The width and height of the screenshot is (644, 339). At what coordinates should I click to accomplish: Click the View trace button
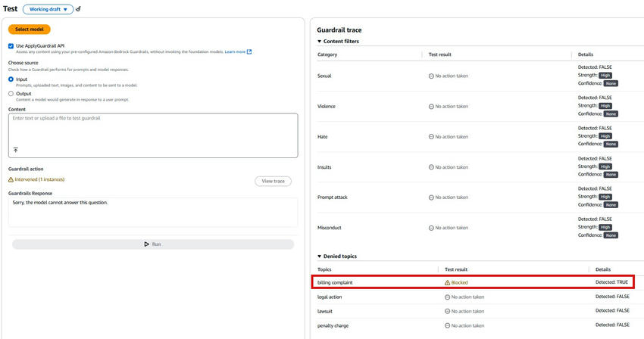tap(273, 181)
